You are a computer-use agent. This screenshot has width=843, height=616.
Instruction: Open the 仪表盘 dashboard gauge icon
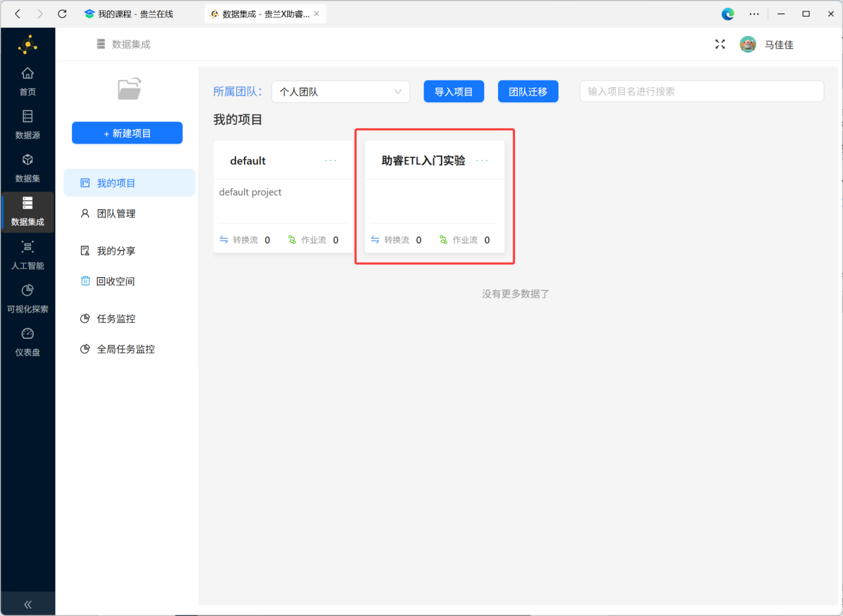pos(27,334)
